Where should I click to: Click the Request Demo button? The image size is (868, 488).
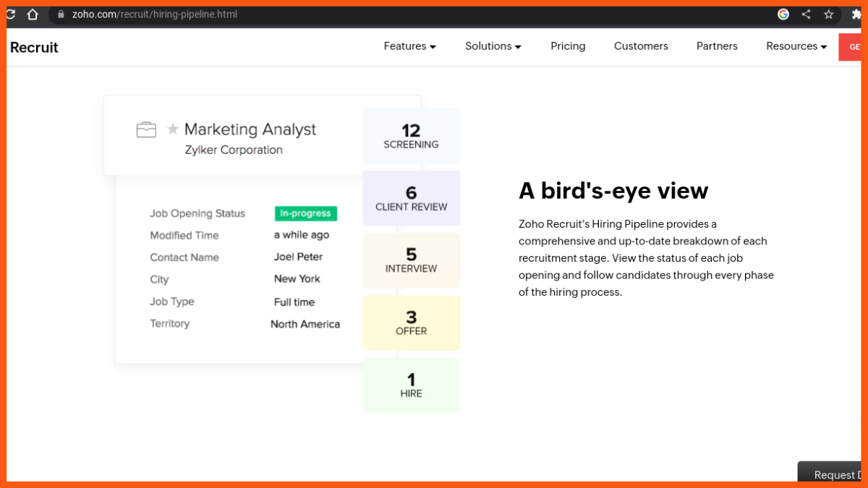[x=834, y=474]
